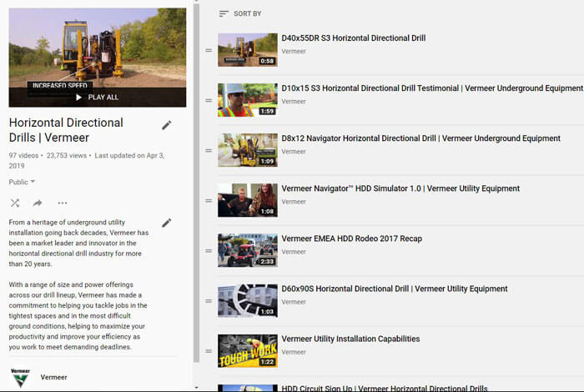Viewport: 584px width, 392px height.
Task: Open the Public privacy dropdown
Action: click(x=23, y=181)
